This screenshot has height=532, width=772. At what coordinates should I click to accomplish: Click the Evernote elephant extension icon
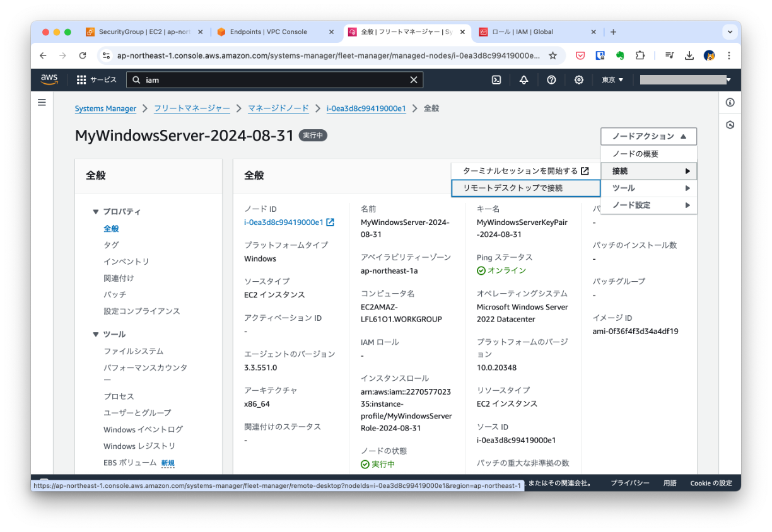click(620, 55)
